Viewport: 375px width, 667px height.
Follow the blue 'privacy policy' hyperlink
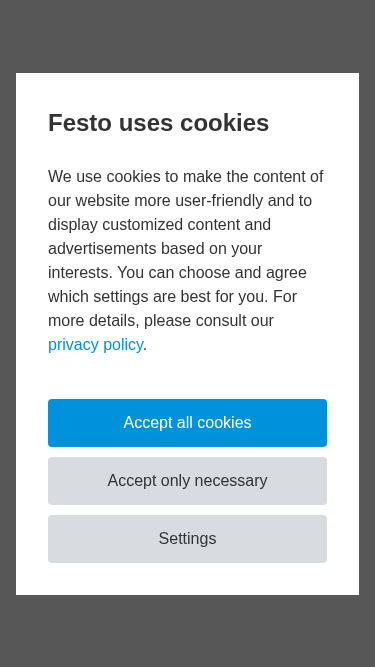tap(95, 345)
